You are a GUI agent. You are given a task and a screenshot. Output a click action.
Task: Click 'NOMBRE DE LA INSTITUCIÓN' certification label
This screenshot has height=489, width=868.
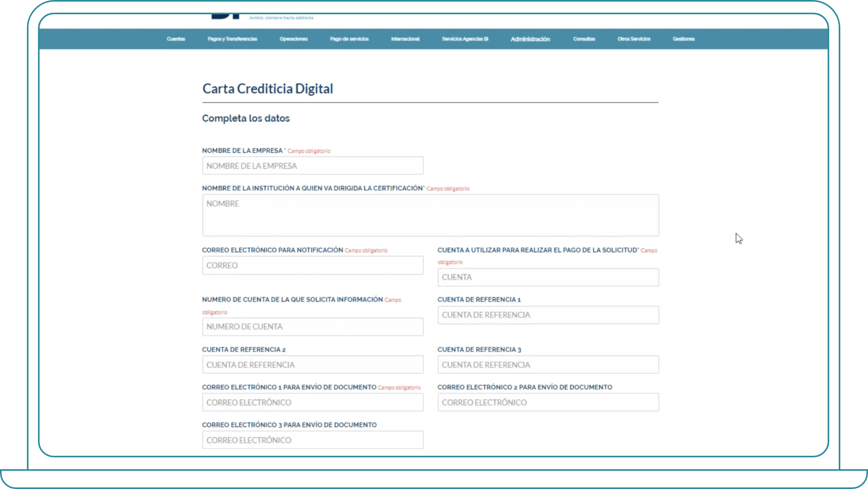[313, 188]
